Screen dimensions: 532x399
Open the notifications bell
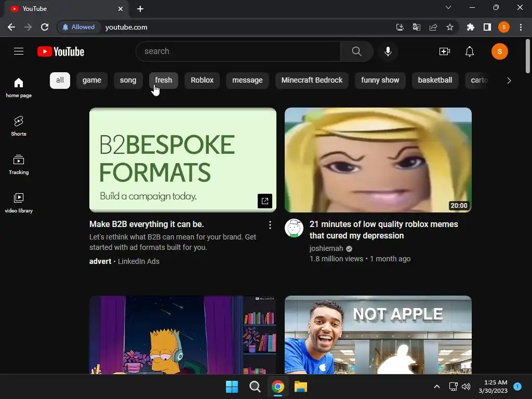[x=470, y=51]
